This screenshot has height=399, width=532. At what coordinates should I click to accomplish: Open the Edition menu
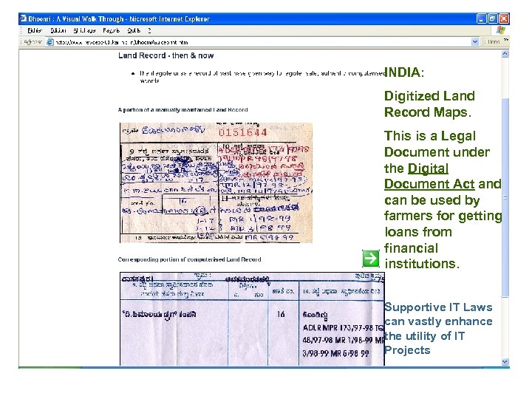(58, 30)
